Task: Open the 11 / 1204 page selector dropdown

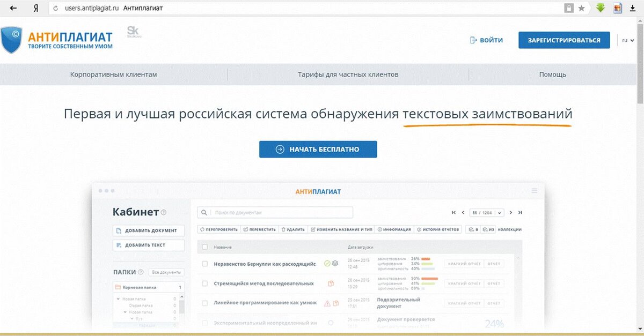Action: pos(487,213)
